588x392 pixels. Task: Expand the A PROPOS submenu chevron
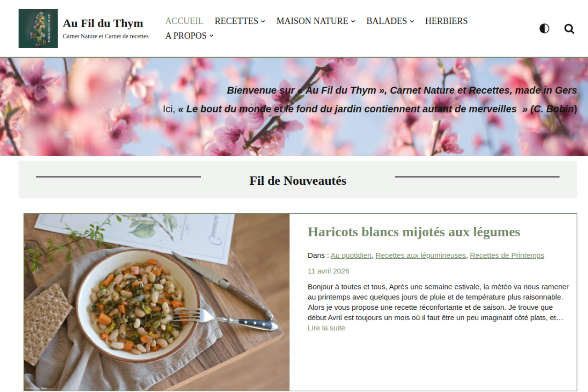(211, 36)
